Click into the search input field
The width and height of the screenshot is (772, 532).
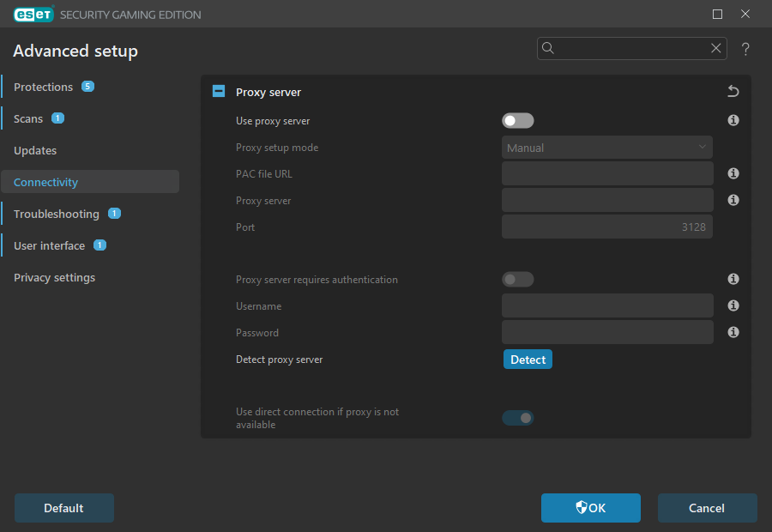pyautogui.click(x=632, y=48)
